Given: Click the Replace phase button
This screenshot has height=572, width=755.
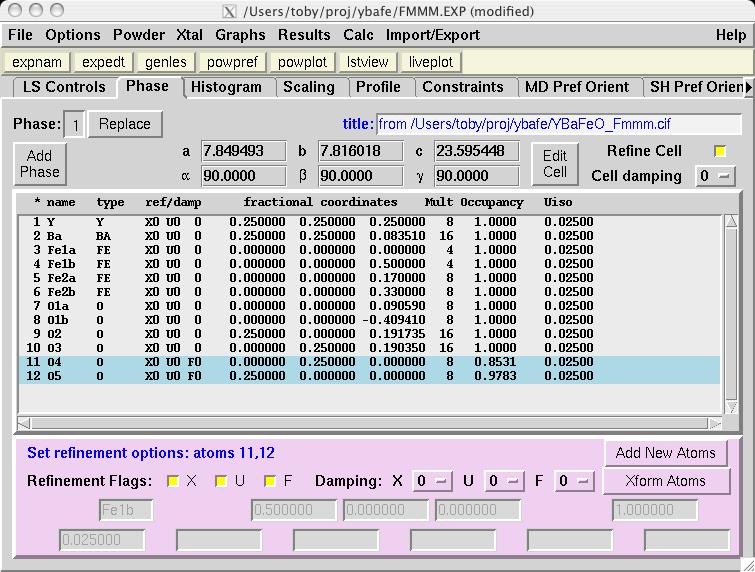Looking at the screenshot, I should 125,124.
